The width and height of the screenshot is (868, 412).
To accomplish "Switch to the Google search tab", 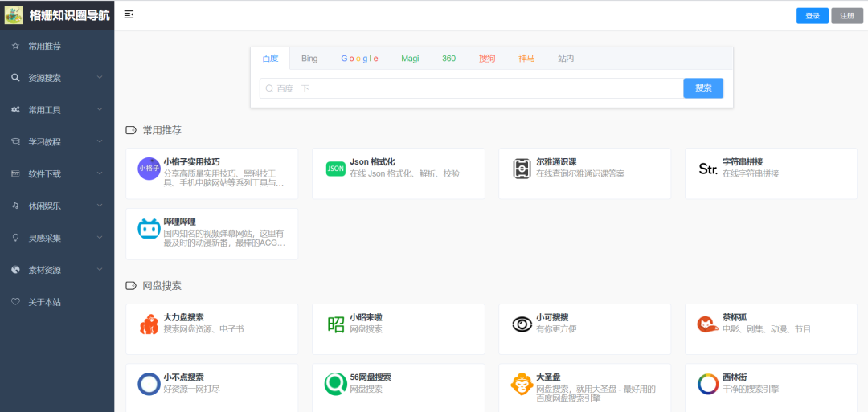I will click(359, 58).
